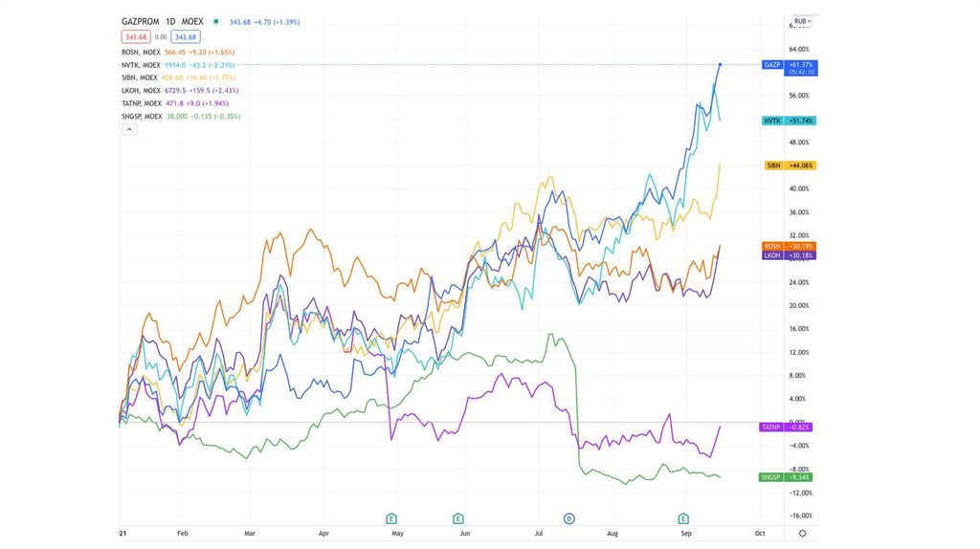This screenshot has height=549, width=980.
Task: Click the NVTK price scale label
Action: [773, 121]
